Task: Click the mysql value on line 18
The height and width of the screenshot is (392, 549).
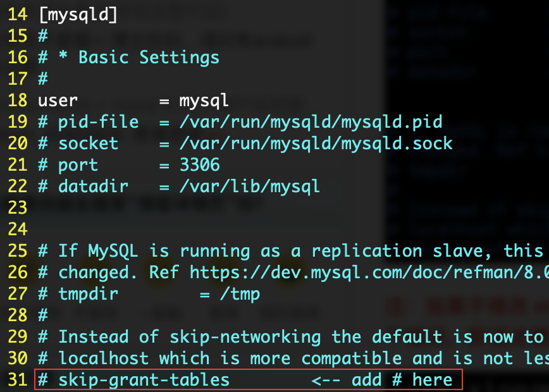Action: tap(204, 102)
